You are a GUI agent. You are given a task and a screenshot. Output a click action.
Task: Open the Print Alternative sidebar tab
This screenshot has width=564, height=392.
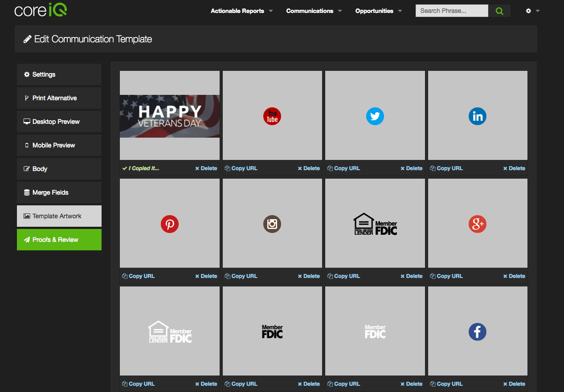pos(59,98)
